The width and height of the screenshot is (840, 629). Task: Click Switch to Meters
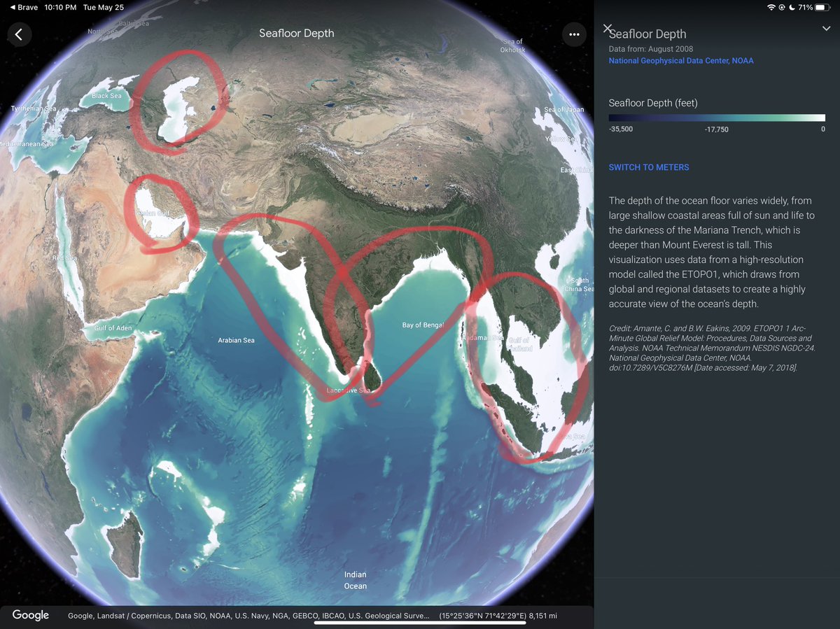pos(649,167)
